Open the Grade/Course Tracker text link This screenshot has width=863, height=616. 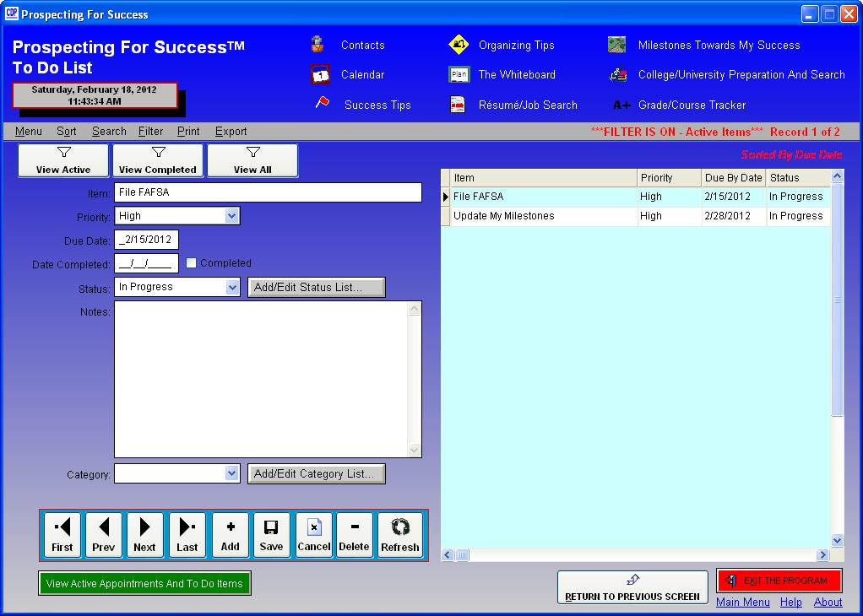(692, 105)
